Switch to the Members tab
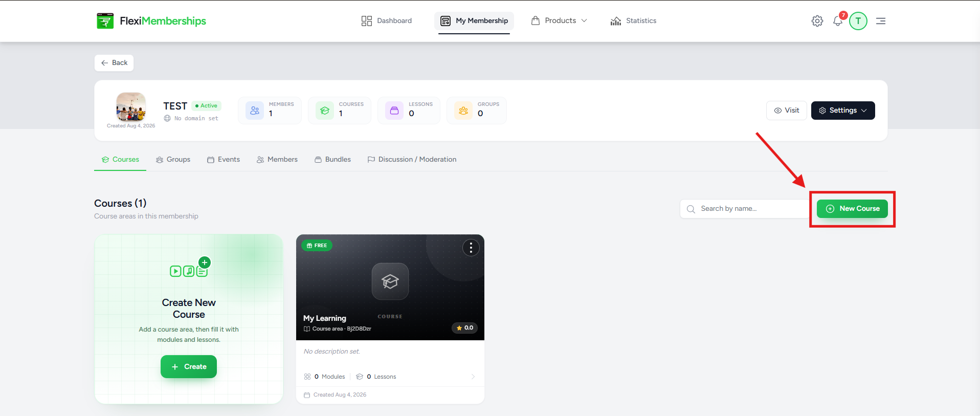Screen dimensions: 980x416 tap(277, 160)
